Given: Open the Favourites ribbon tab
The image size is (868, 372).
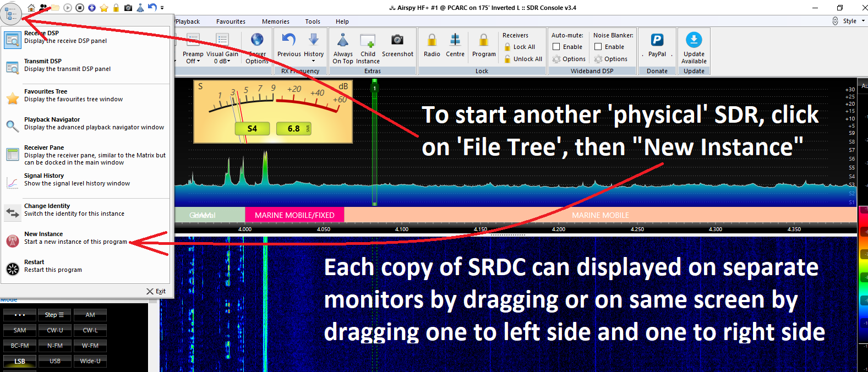Looking at the screenshot, I should click(231, 21).
